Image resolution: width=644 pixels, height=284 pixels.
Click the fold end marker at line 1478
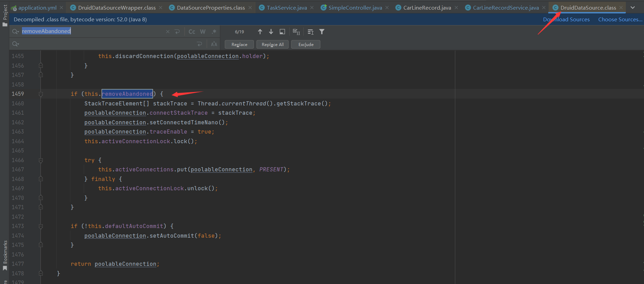[x=41, y=273]
